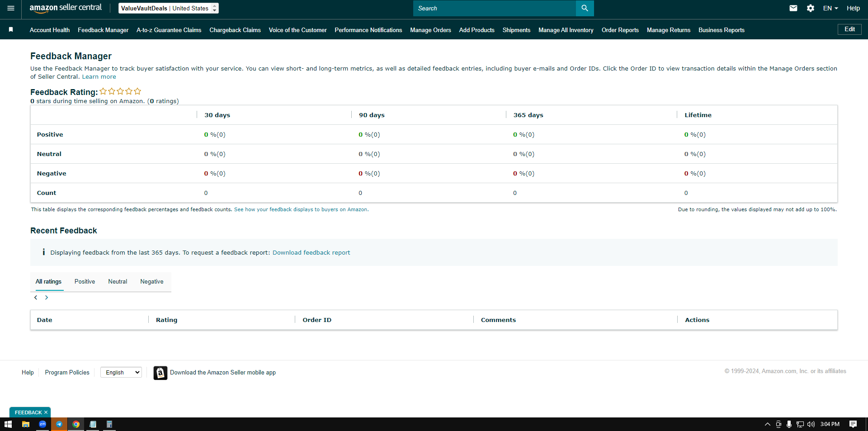Open Feedback Manager from the favorites bar
Screen dimensions: 868x431
[103, 30]
